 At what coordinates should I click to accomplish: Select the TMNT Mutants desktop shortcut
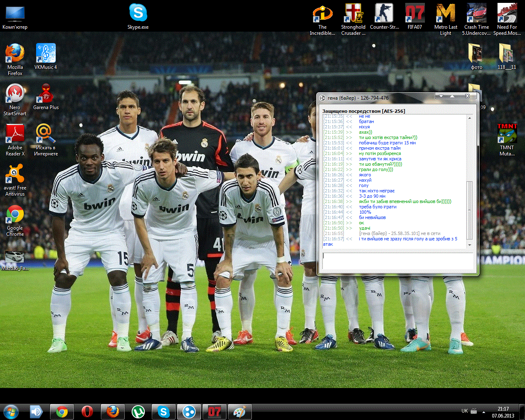pyautogui.click(x=507, y=140)
